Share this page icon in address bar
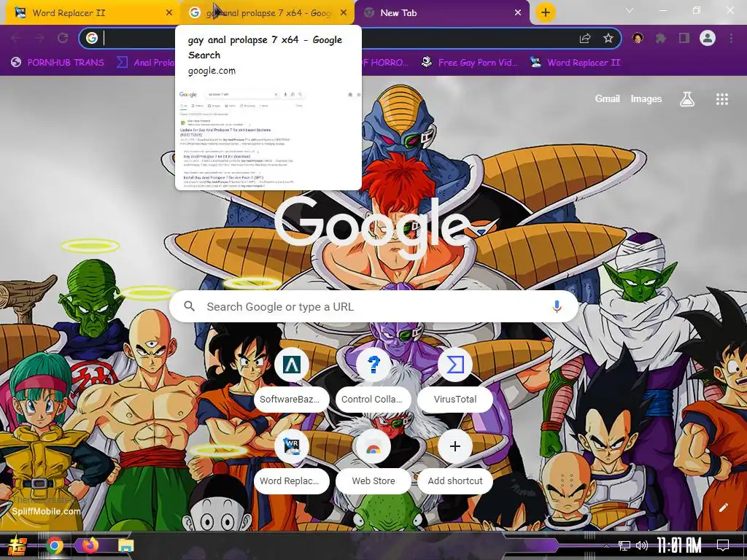The image size is (747, 560). [x=585, y=38]
